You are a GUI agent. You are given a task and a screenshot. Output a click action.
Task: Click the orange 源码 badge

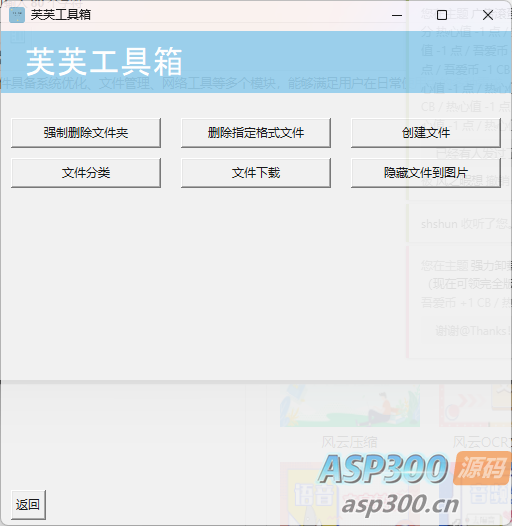[482, 468]
